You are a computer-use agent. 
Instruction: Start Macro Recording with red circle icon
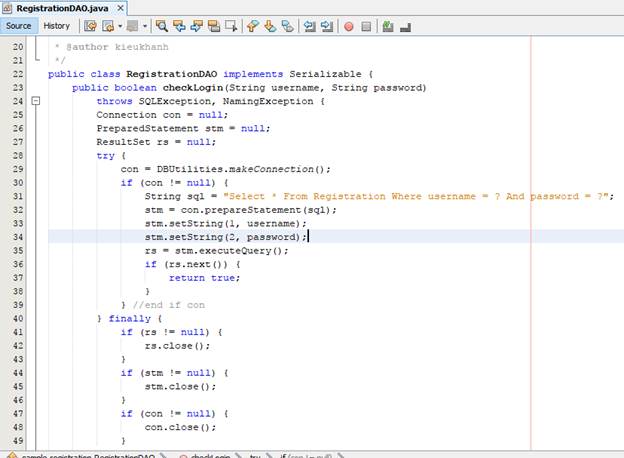pyautogui.click(x=349, y=27)
